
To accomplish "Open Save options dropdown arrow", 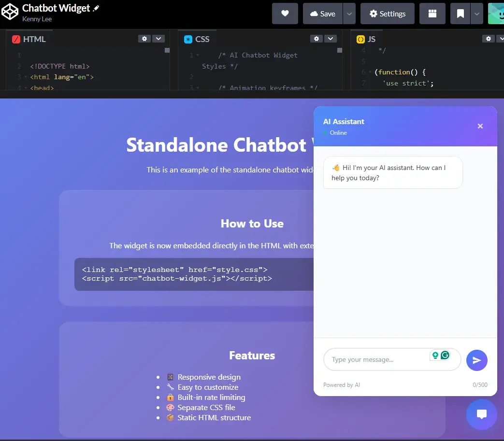I will tap(349, 14).
